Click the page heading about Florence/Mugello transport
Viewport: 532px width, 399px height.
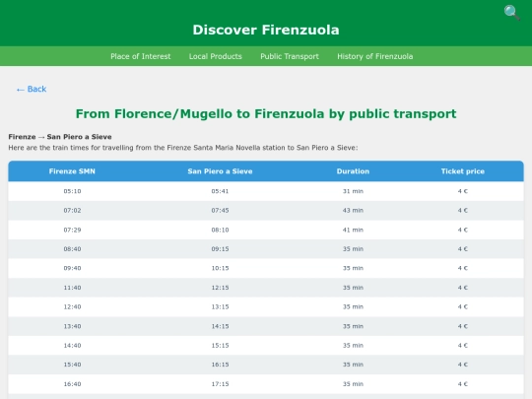coord(266,114)
